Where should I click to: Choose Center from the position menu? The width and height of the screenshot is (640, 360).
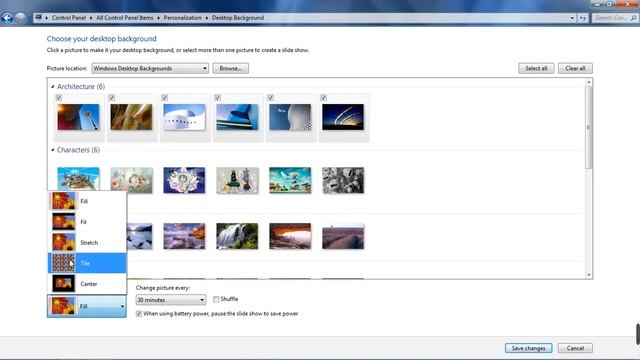[87, 284]
